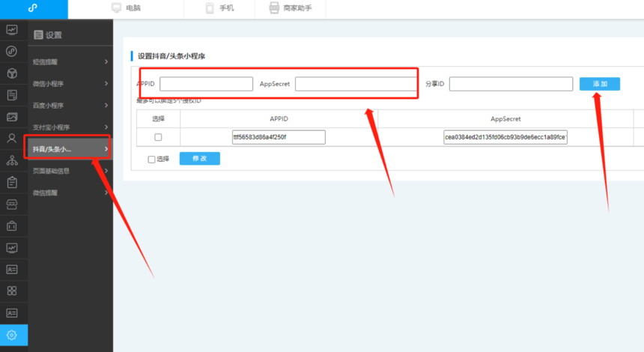Click the AppSecret column header
Image resolution: width=644 pixels, height=352 pixels.
tap(505, 118)
